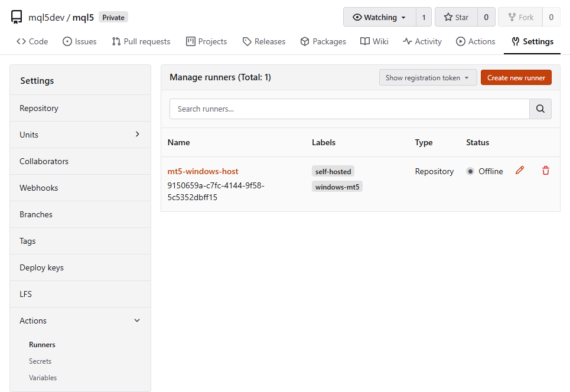The image size is (570, 392).
Task: Focus the Search runners input field
Action: coord(349,109)
